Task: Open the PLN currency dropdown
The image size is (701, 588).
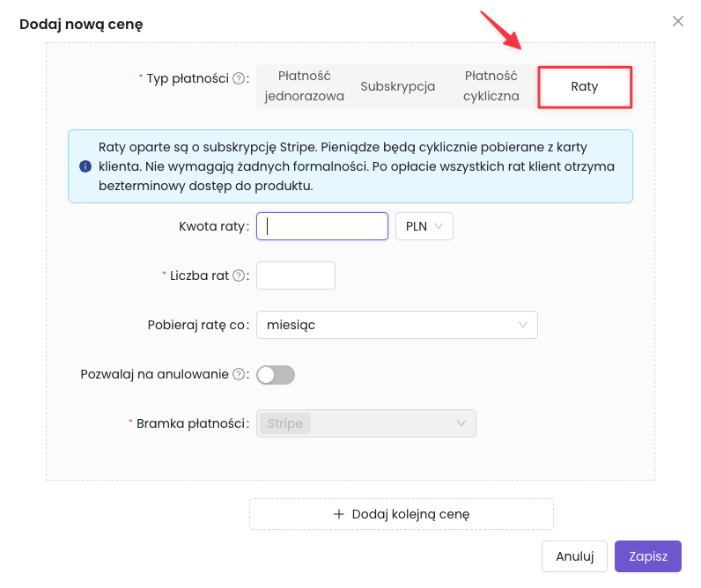Action: (424, 226)
